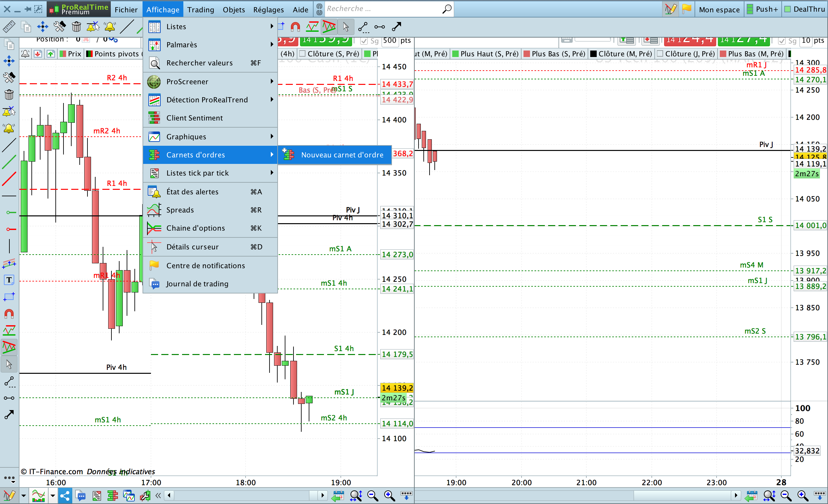
Task: Select the text annotation tool in sidebar
Action: click(x=9, y=280)
